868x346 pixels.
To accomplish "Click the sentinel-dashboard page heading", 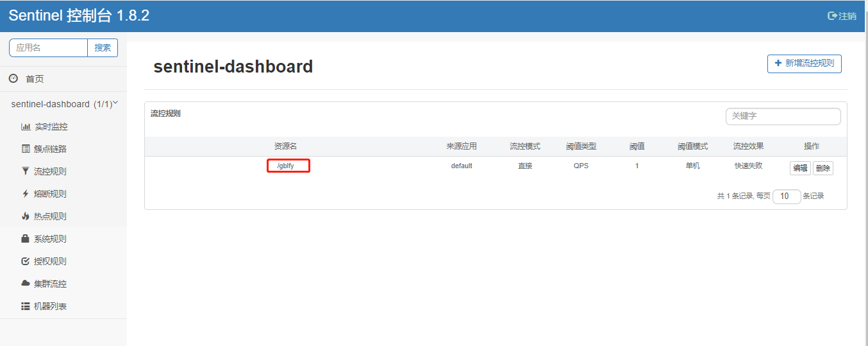I will (x=233, y=66).
